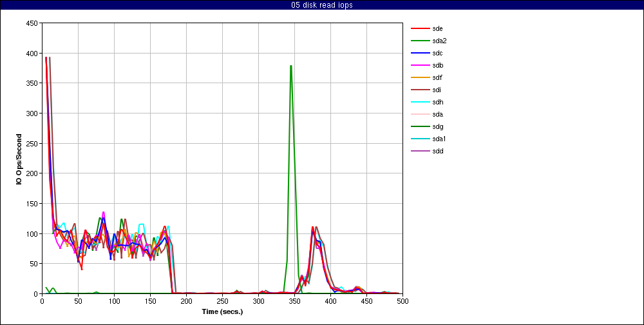Select the sda1 legend label text
This screenshot has height=325, width=644.
[440, 139]
